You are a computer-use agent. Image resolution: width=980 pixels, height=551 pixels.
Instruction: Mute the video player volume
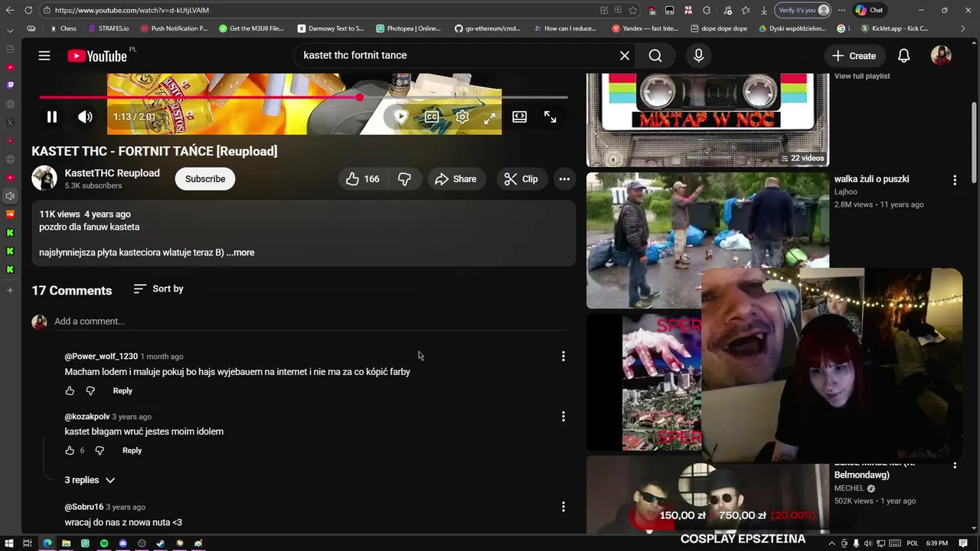point(85,117)
